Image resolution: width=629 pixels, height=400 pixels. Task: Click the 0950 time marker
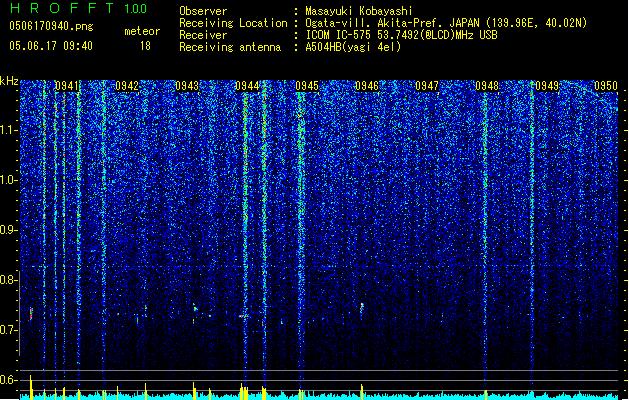click(x=606, y=86)
